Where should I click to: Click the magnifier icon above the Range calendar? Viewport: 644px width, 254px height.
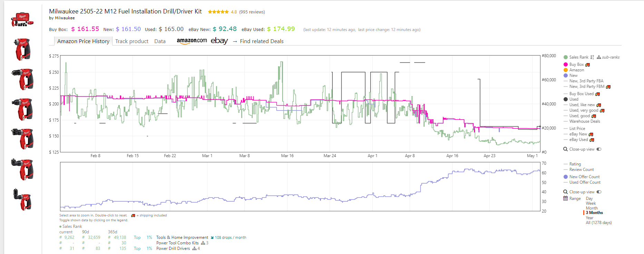565,192
